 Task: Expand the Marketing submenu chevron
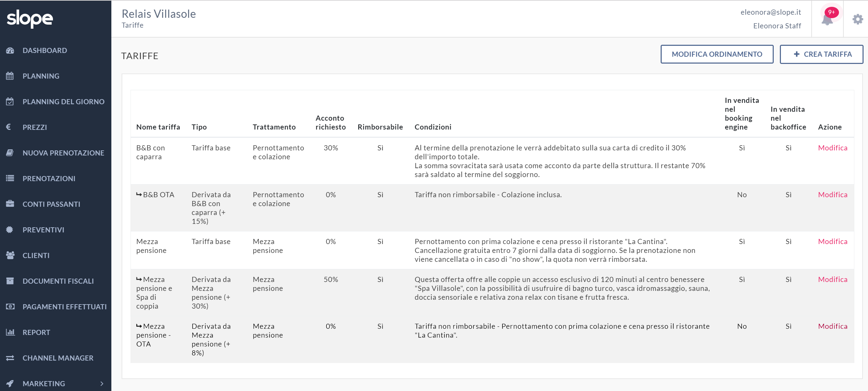pos(102,383)
